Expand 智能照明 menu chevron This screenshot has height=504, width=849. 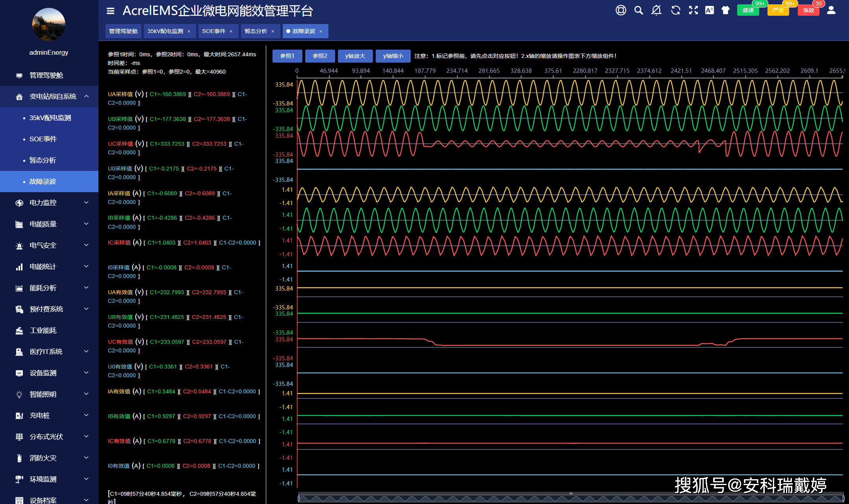(86, 394)
